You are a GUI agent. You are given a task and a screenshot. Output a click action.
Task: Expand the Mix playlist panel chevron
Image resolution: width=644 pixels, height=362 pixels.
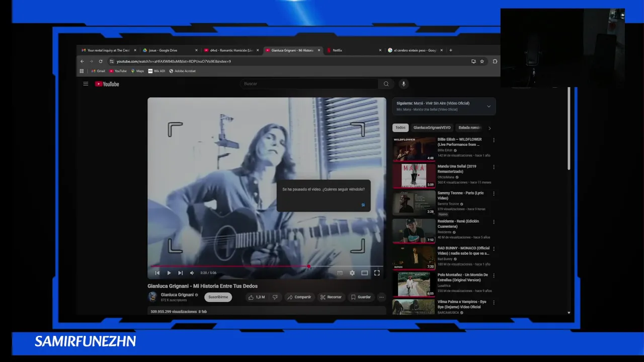pos(489,106)
